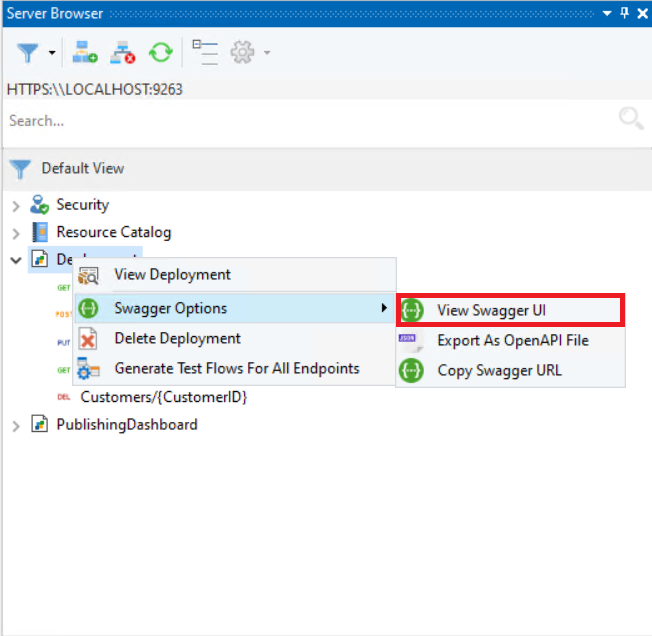The image size is (652, 636).
Task: Choose Delete Deployment from context menu
Action: click(x=177, y=338)
